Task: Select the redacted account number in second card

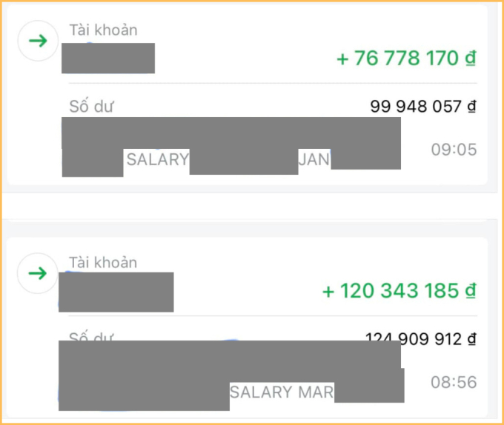Action: pyautogui.click(x=116, y=292)
